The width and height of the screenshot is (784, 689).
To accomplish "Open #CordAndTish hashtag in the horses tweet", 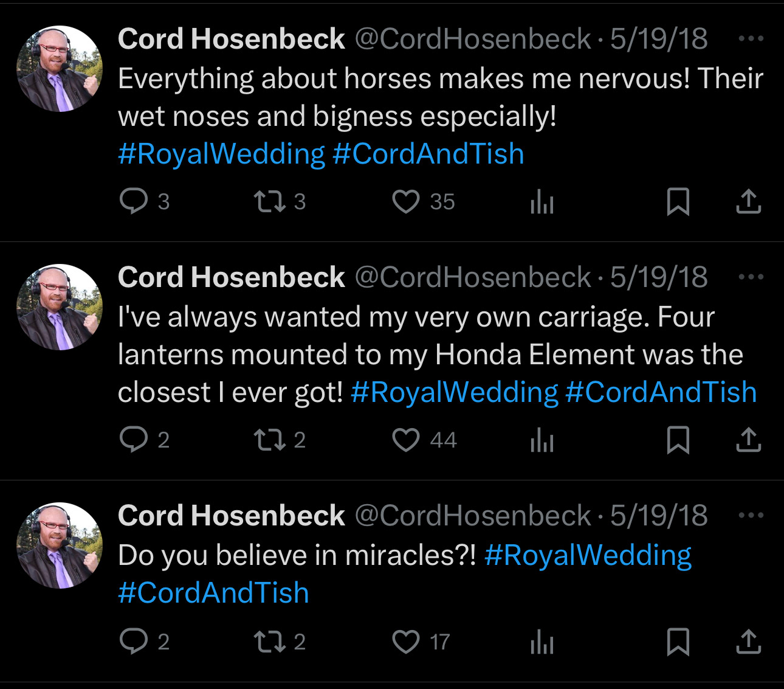I will tap(428, 154).
